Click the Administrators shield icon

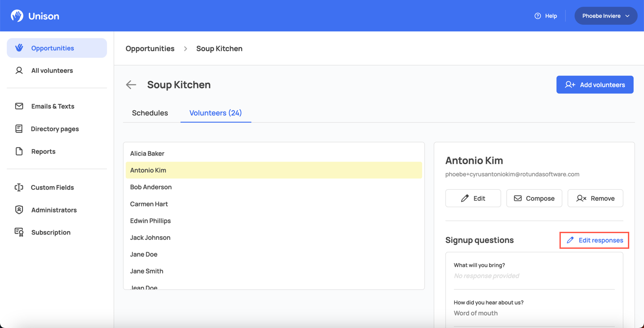tap(19, 210)
